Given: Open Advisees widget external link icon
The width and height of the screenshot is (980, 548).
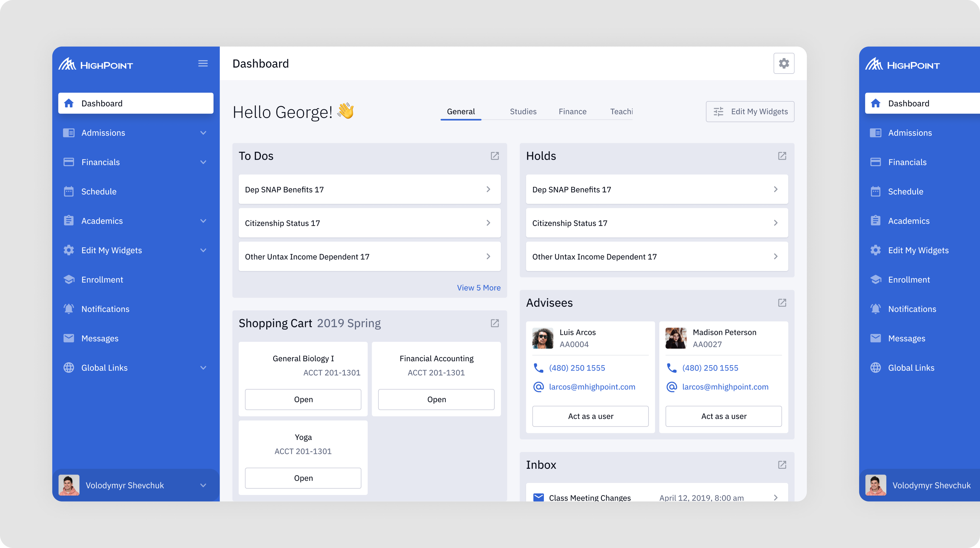Looking at the screenshot, I should tap(782, 303).
